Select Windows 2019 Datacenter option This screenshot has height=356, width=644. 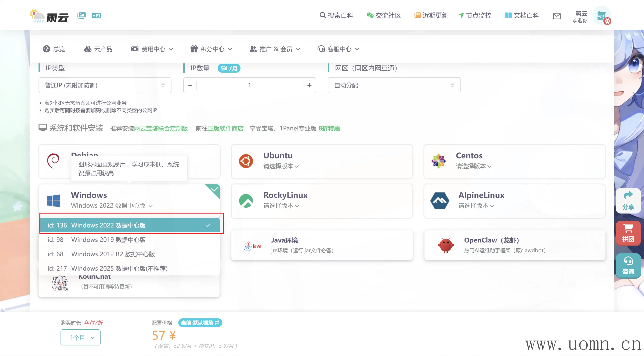tap(108, 240)
